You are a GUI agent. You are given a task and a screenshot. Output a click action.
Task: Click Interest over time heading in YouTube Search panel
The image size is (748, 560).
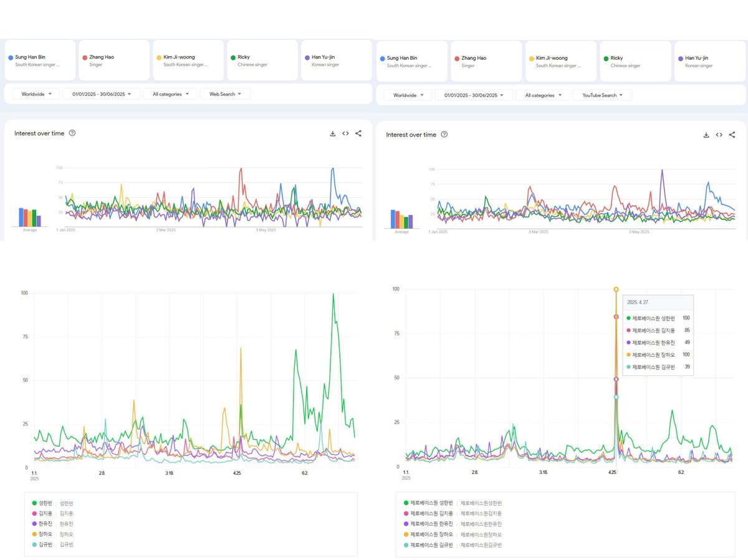[411, 135]
